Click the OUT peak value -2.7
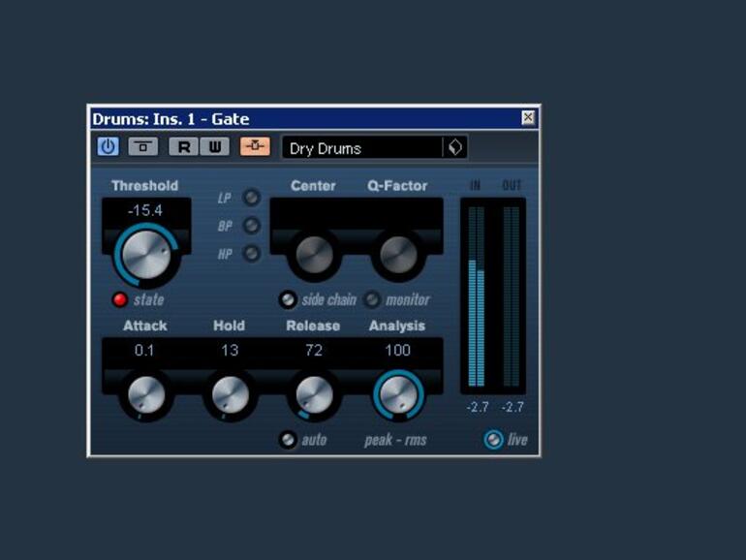The width and height of the screenshot is (746, 560). (513, 407)
